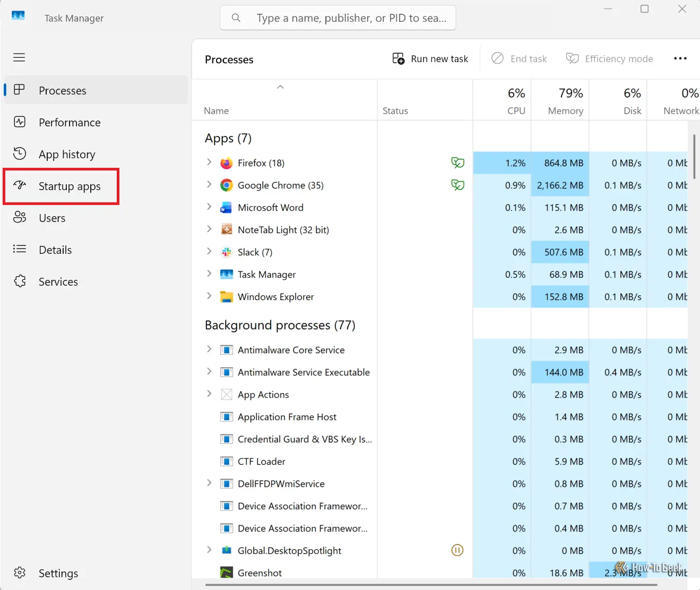Image resolution: width=700 pixels, height=590 pixels.
Task: Click the Google Chrome icon in Apps list
Action: [227, 185]
